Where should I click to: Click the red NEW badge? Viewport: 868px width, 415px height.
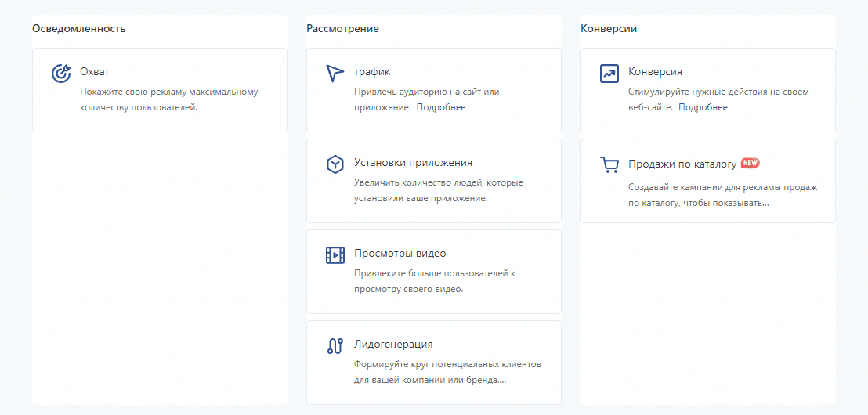(750, 163)
